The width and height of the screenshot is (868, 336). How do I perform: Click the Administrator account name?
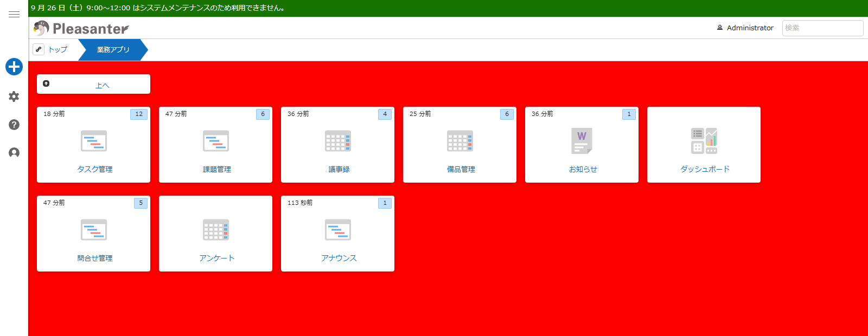[750, 28]
